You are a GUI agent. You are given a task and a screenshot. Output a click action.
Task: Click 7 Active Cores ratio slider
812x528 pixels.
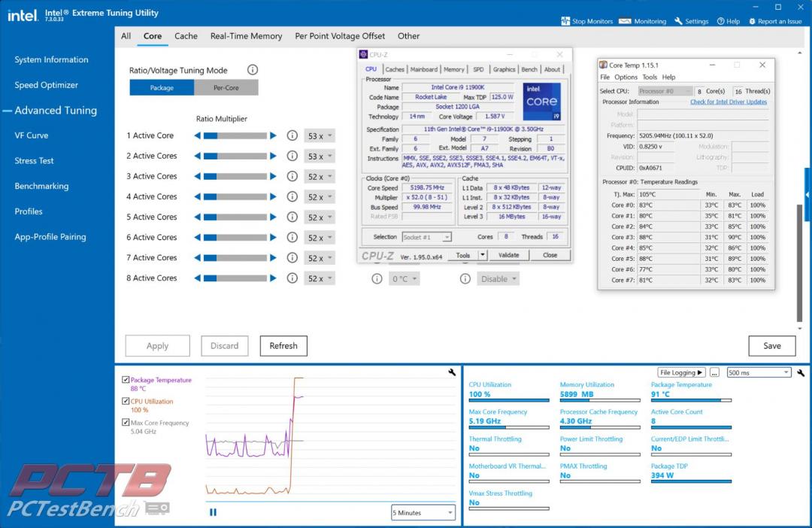click(x=235, y=258)
